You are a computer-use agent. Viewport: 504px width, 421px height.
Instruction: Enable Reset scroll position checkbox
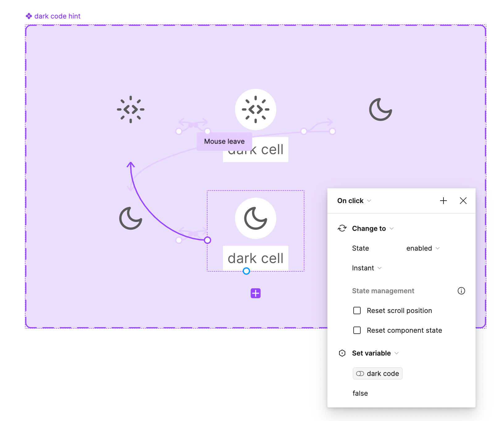click(357, 311)
